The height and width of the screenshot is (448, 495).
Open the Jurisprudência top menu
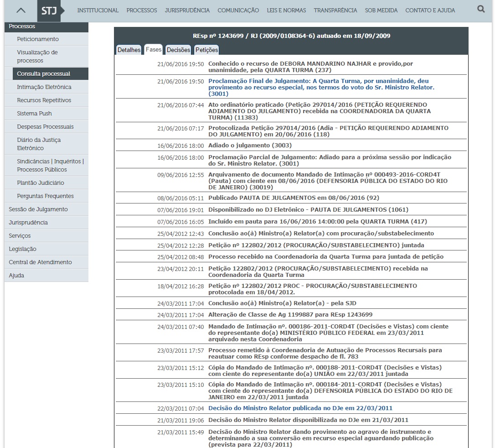pyautogui.click(x=187, y=10)
